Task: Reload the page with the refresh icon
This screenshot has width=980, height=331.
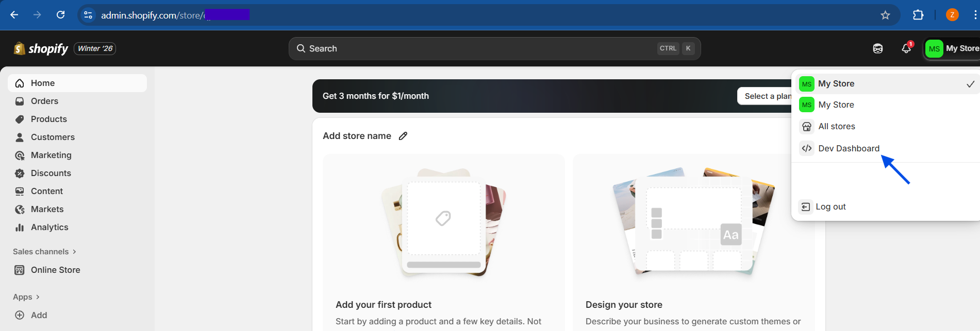Action: 60,15
